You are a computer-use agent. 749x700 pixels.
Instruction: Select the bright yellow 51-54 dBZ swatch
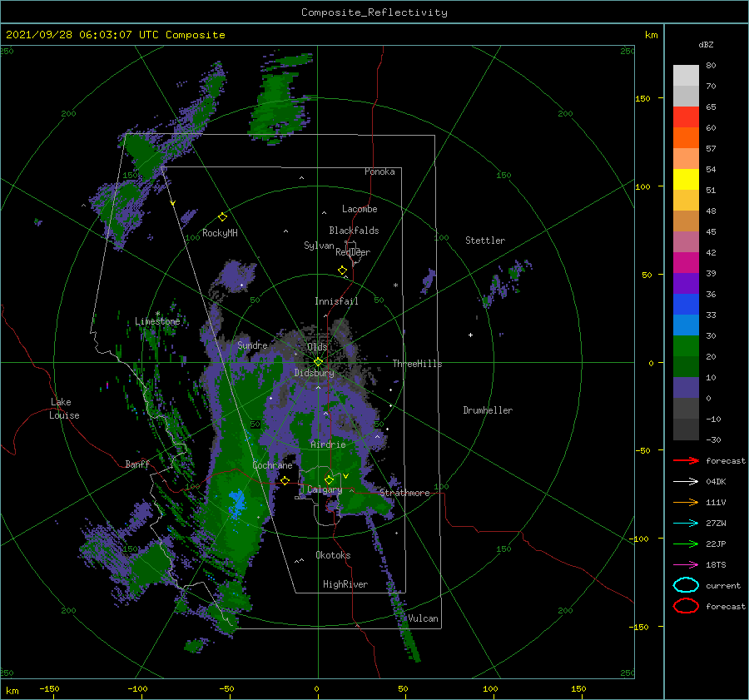(686, 179)
